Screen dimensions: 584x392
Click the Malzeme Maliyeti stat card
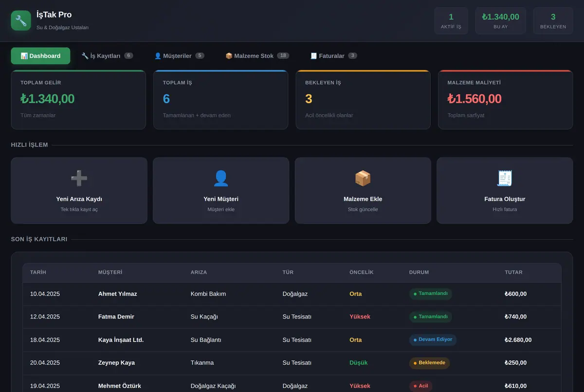click(506, 100)
